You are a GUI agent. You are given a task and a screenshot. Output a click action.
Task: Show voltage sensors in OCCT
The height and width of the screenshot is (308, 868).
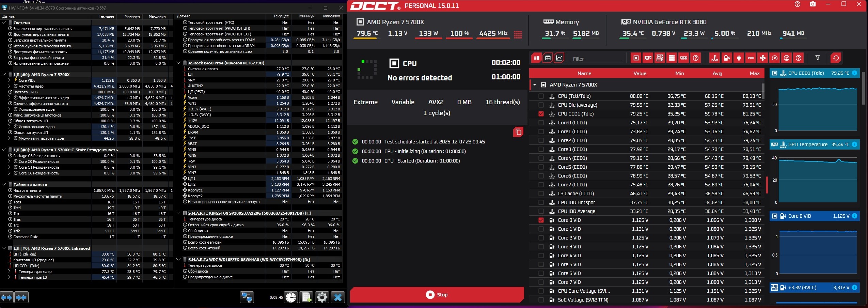click(x=727, y=58)
